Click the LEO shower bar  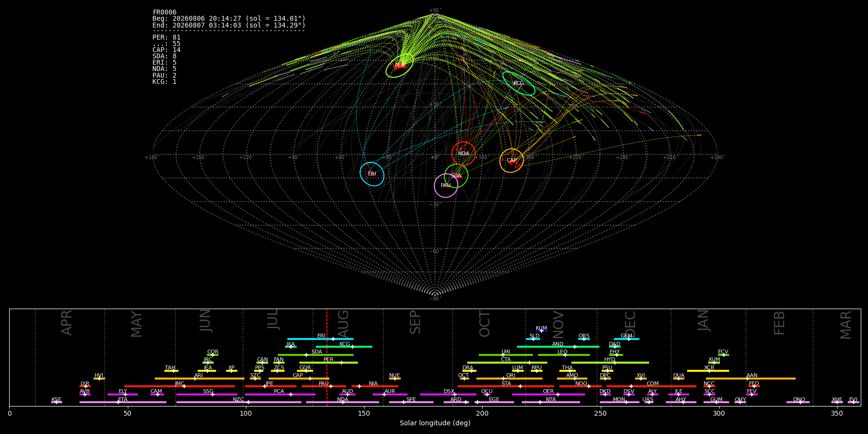pyautogui.click(x=564, y=355)
